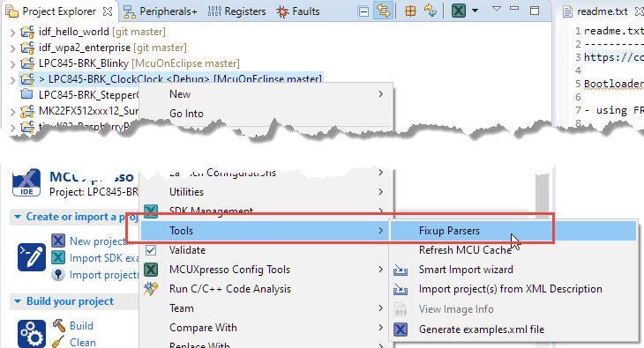Select idf_hello_world project row

[x=101, y=32]
